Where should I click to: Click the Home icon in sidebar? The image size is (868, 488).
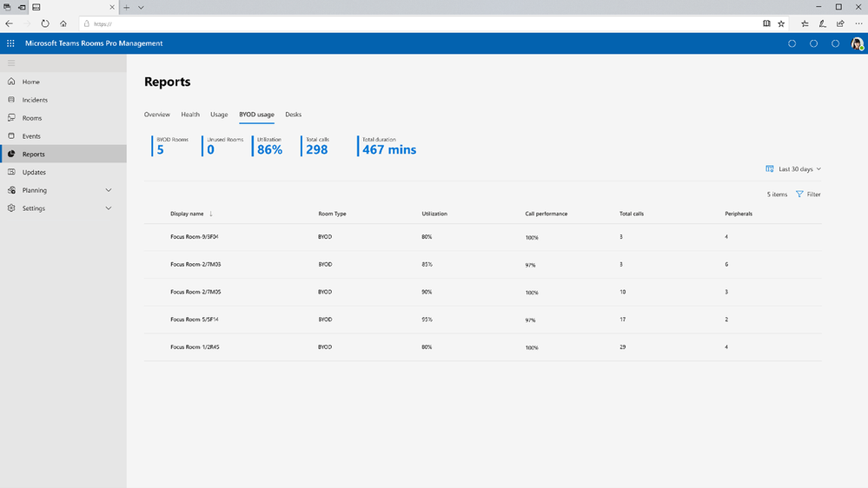pyautogui.click(x=11, y=82)
